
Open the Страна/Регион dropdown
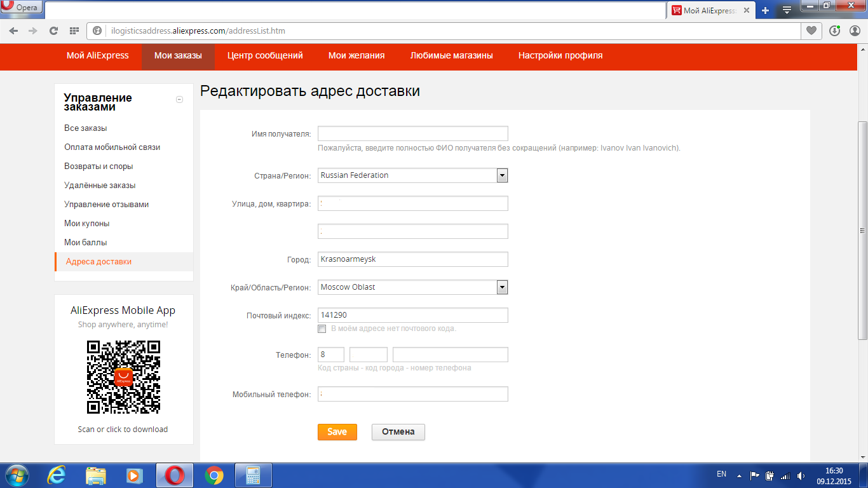click(x=413, y=175)
